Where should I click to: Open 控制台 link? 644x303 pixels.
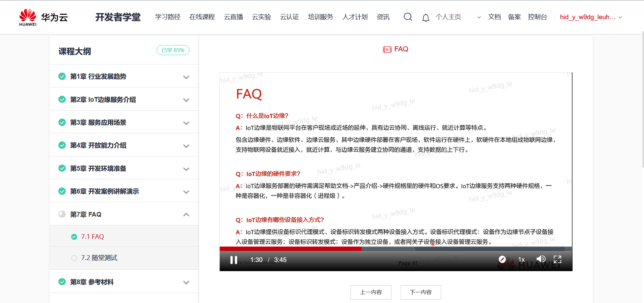(537, 17)
